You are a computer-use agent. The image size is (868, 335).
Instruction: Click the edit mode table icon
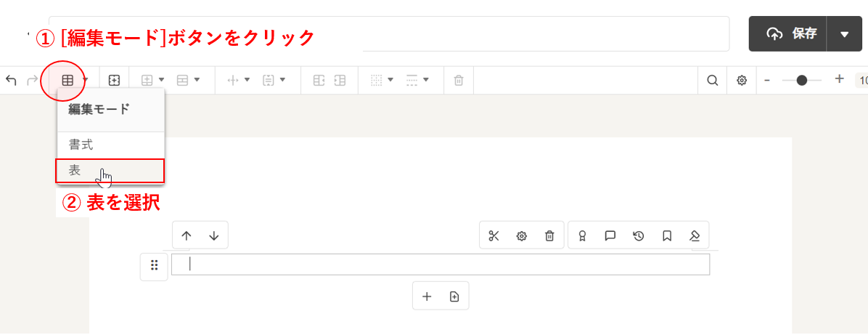tap(67, 80)
